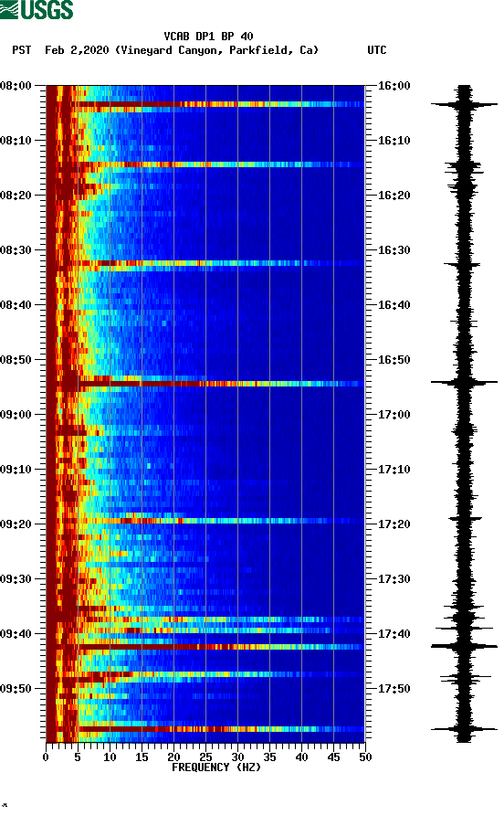Click the 08:50 PST time label
504x815 pixels.
coord(16,360)
